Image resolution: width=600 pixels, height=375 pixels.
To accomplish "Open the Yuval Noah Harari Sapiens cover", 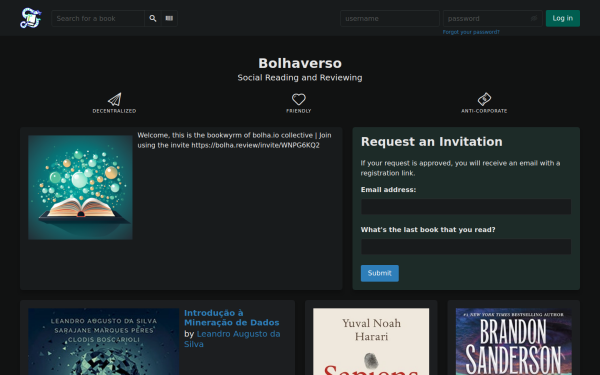I will pyautogui.click(x=371, y=342).
